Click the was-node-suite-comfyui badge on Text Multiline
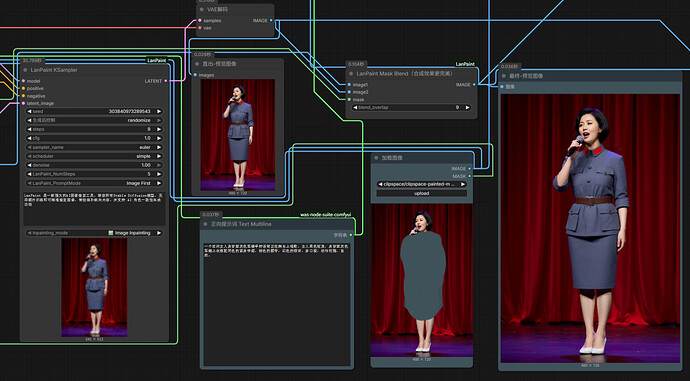Image resolution: width=690 pixels, height=381 pixels. coord(326,215)
